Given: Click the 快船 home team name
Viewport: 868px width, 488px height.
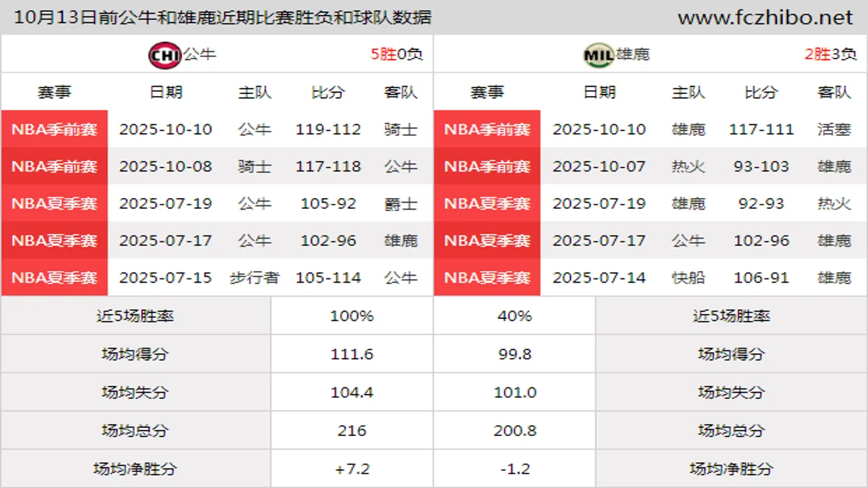Looking at the screenshot, I should 688,278.
